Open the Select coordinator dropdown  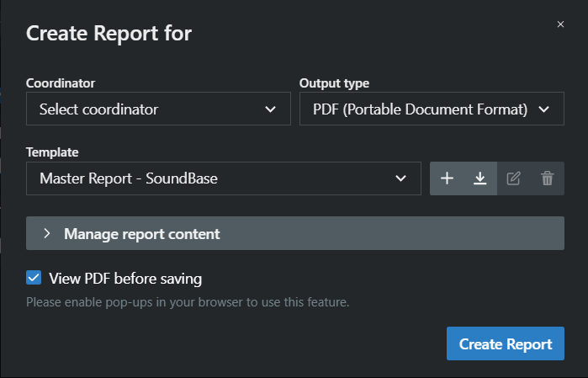click(x=158, y=109)
